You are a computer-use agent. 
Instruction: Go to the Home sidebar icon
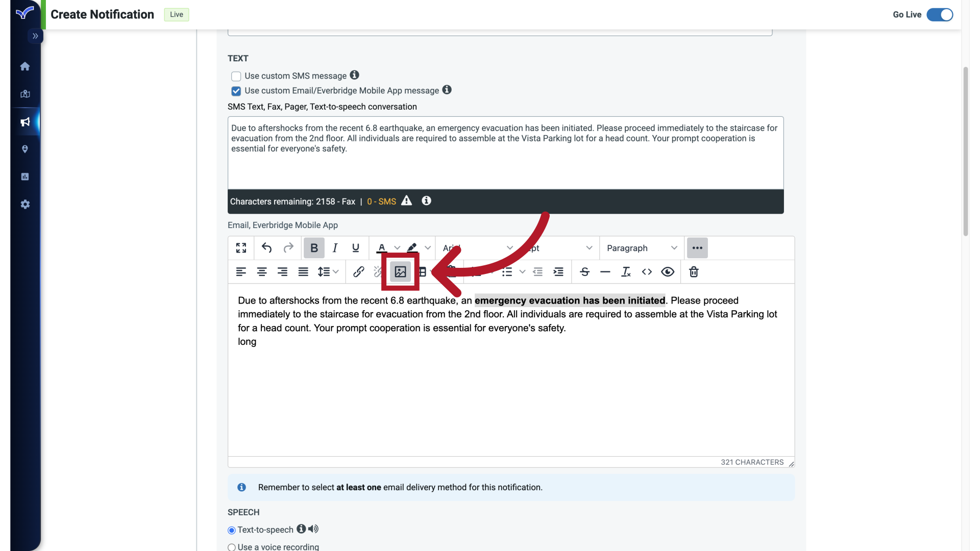point(25,66)
